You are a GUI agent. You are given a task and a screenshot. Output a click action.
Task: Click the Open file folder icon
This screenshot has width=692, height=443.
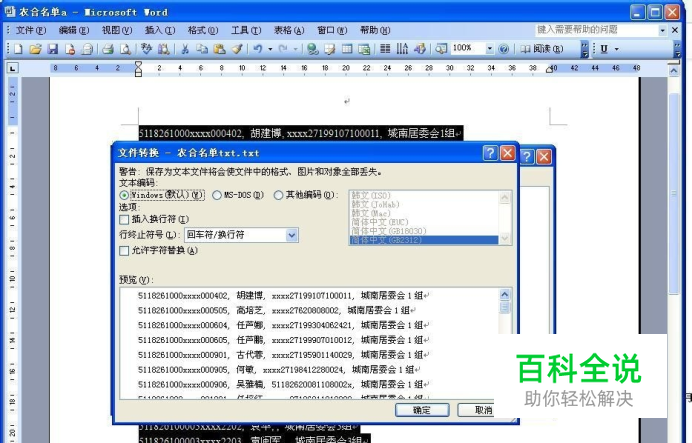point(35,49)
